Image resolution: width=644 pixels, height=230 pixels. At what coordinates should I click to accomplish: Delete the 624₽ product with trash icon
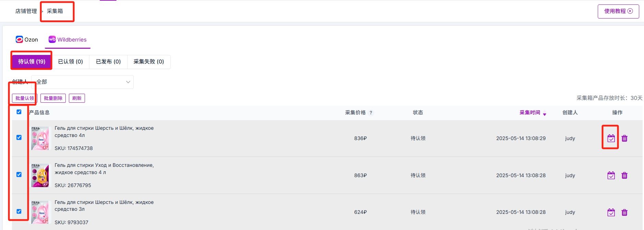[x=624, y=212]
